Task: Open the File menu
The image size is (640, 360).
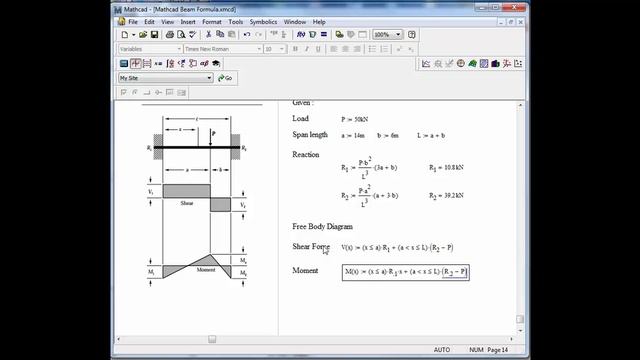Action: pos(133,22)
